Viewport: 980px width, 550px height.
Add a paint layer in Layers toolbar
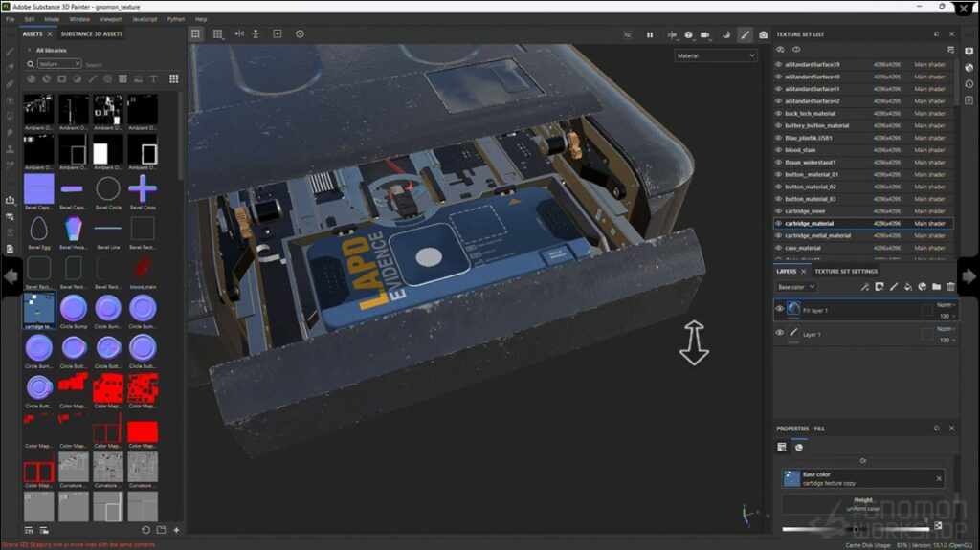tap(894, 287)
